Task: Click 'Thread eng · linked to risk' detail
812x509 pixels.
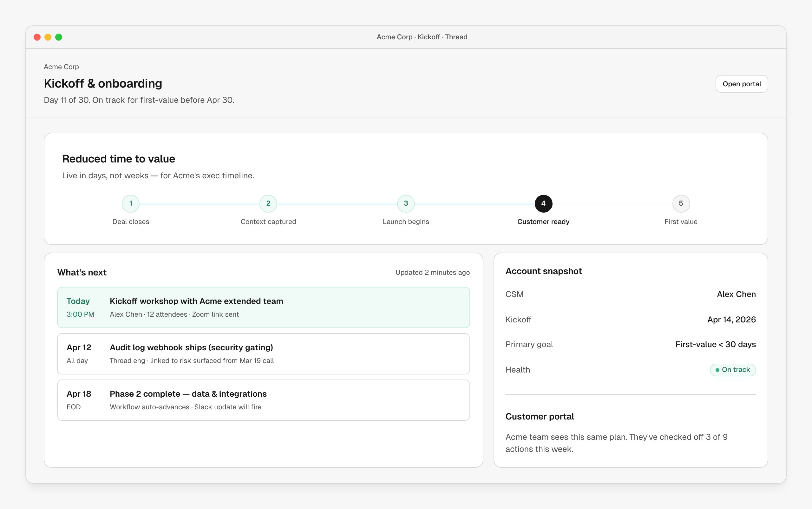Action: [x=192, y=360]
